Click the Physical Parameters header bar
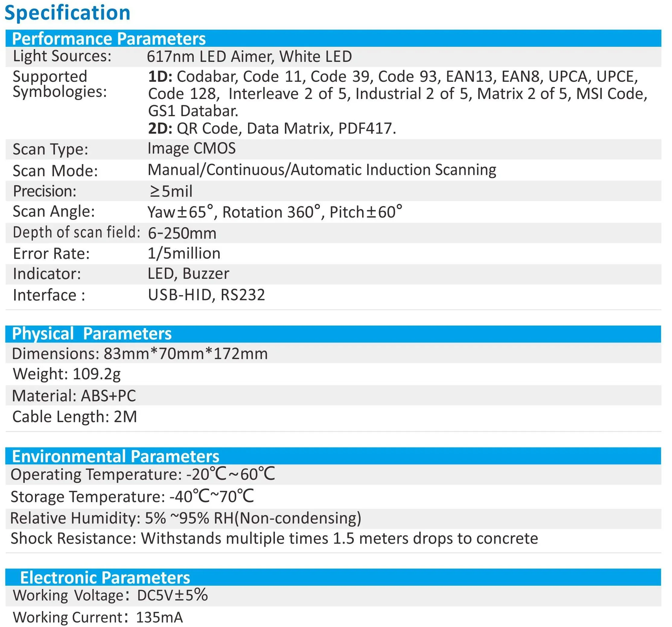The image size is (672, 627). [x=92, y=334]
